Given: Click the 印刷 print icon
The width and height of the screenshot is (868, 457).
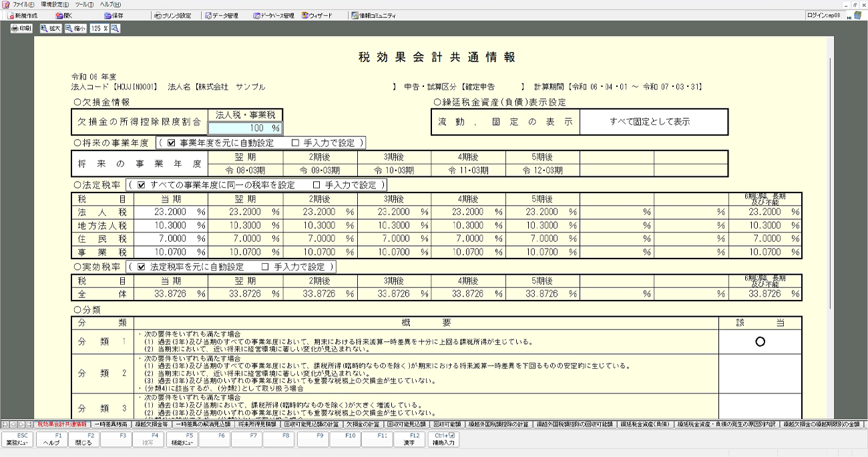Looking at the screenshot, I should point(21,29).
